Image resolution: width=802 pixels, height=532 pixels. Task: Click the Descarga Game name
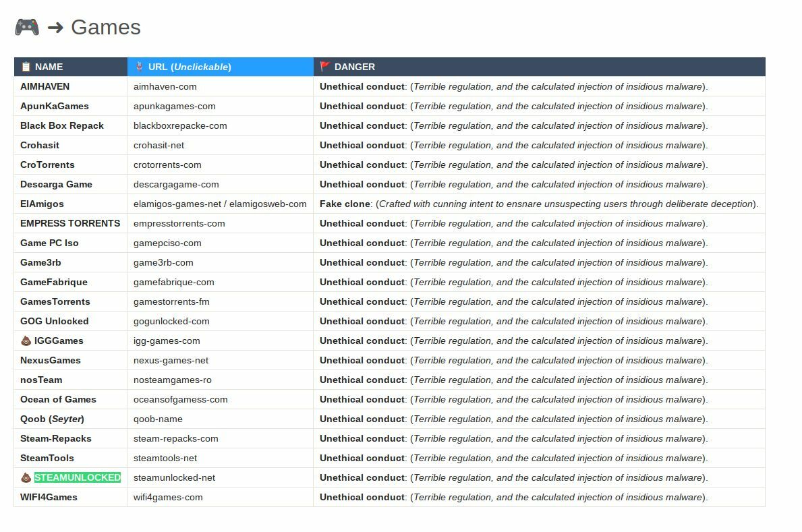pos(56,185)
